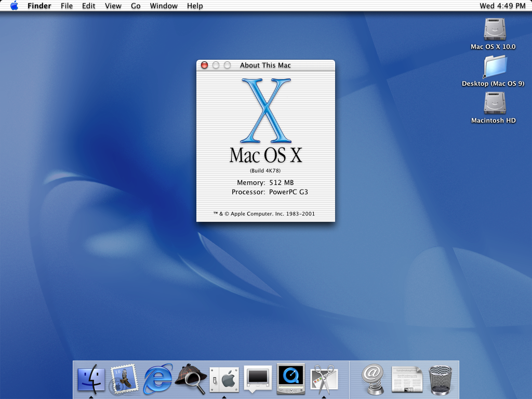Open the Apple menu
The height and width of the screenshot is (399, 532).
(14, 6)
